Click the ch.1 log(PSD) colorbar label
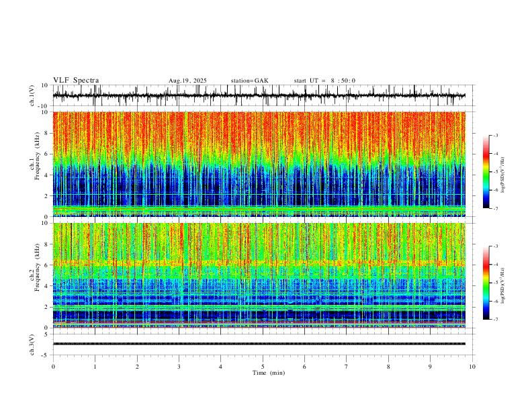The height and width of the screenshot is (411, 532). coord(503,175)
